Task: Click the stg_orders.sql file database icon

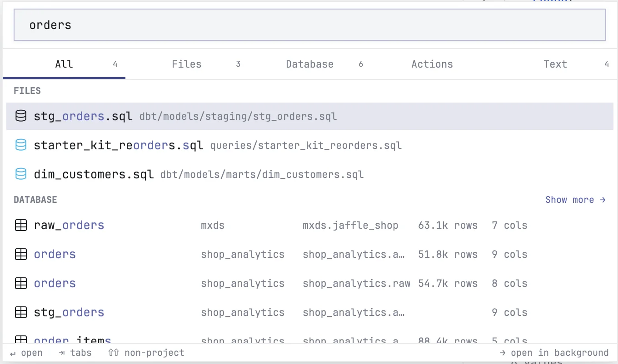Action: click(x=21, y=116)
